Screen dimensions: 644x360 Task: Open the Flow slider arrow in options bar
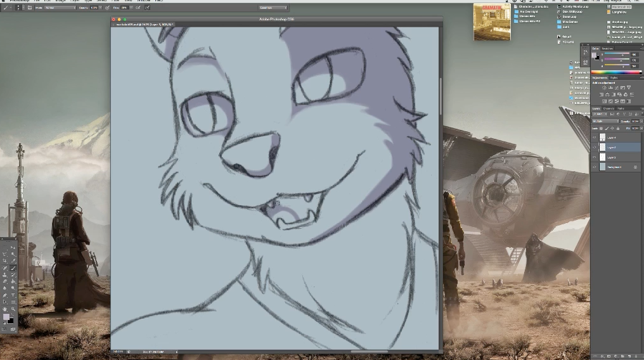click(131, 8)
